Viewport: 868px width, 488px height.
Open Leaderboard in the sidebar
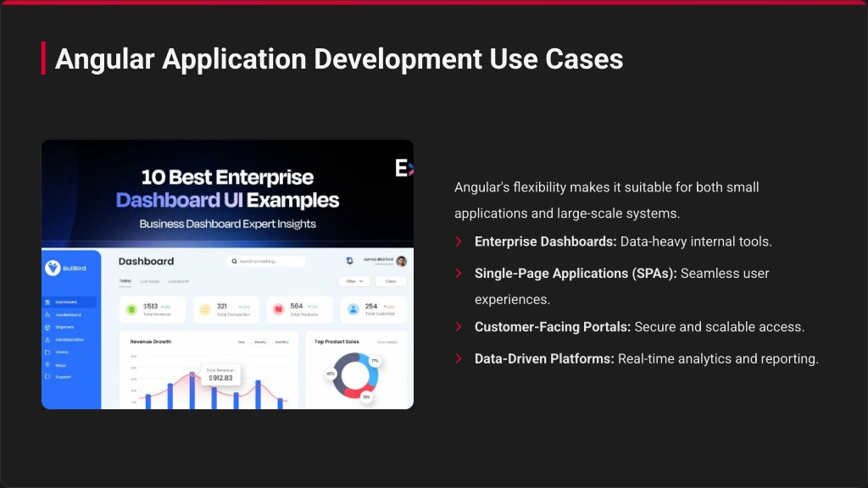point(68,314)
